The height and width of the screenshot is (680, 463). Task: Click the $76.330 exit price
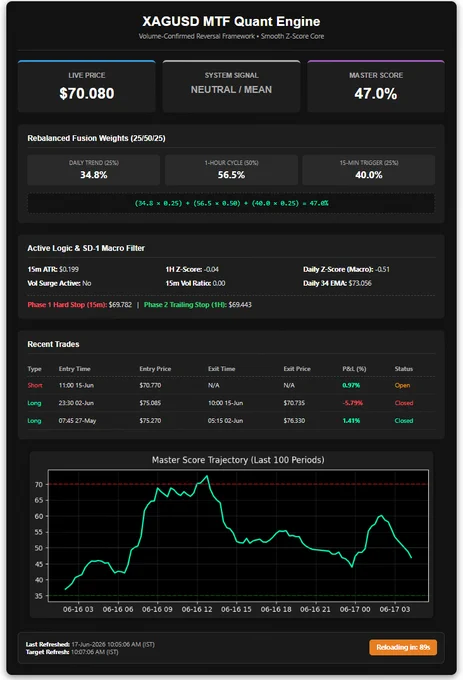tap(294, 421)
